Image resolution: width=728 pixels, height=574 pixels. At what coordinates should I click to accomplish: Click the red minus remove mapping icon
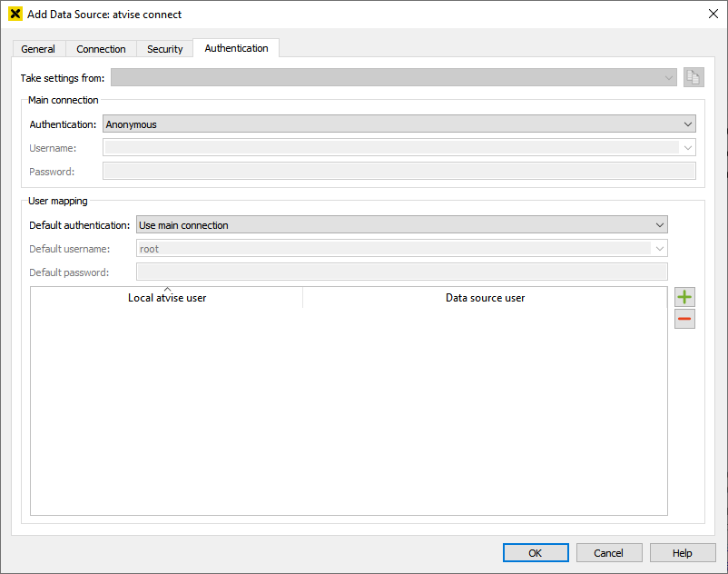pos(684,319)
